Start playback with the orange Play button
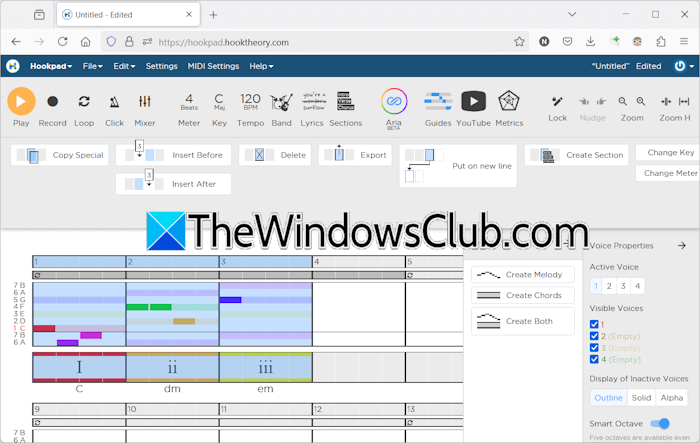The image size is (700, 443). (x=21, y=101)
